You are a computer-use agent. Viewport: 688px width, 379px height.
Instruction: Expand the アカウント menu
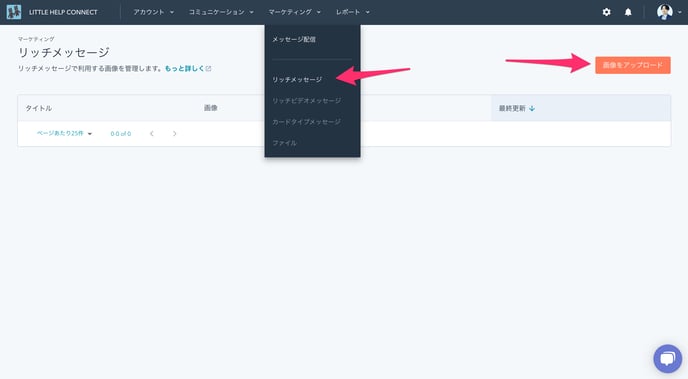154,12
